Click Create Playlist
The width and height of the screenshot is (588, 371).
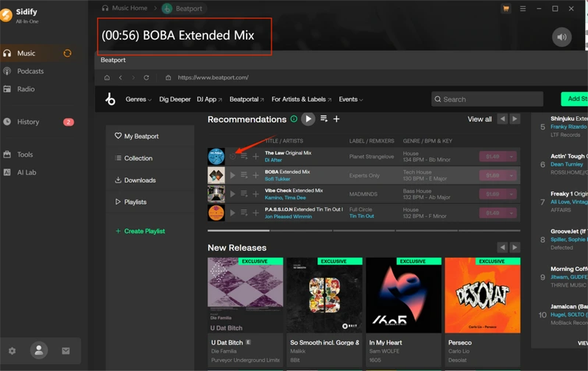coord(140,231)
